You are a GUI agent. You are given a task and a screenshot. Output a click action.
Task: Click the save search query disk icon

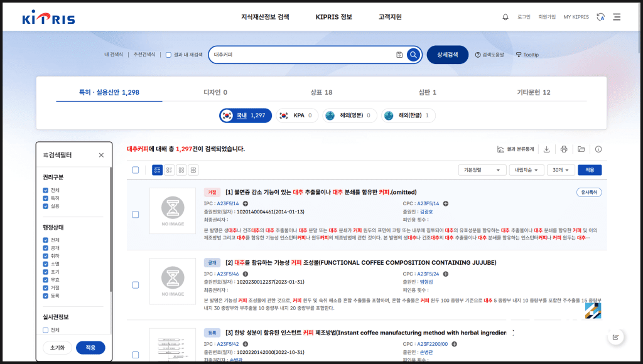[399, 55]
